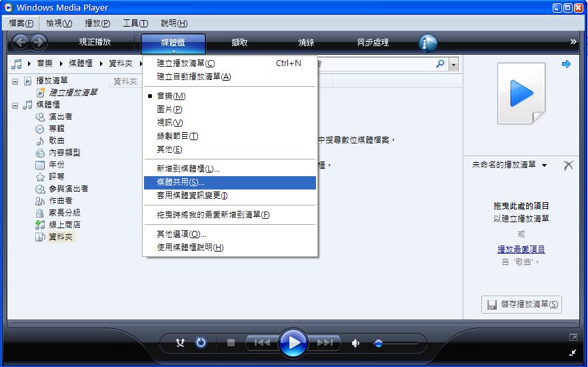Screen dimensions: 588x367
Task: Click the search magnifier icon
Action: [x=441, y=64]
